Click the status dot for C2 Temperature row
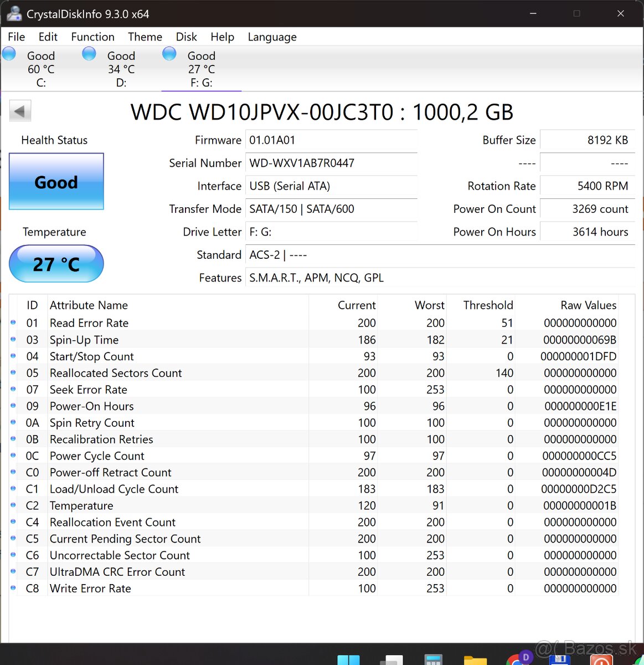 point(13,505)
